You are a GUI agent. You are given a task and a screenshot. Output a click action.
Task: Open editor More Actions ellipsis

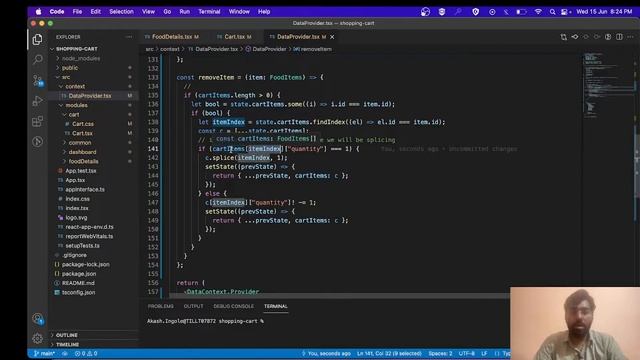click(x=631, y=37)
